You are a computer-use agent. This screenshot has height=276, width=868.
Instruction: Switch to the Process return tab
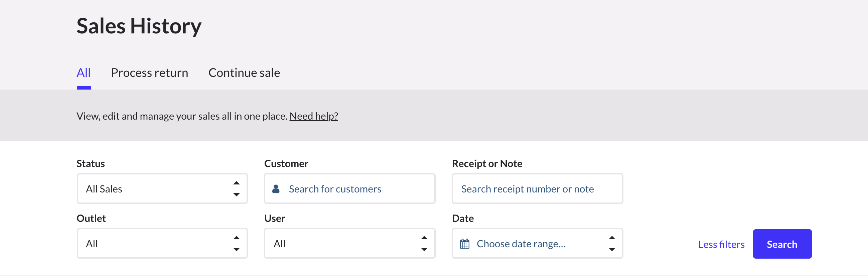149,73
